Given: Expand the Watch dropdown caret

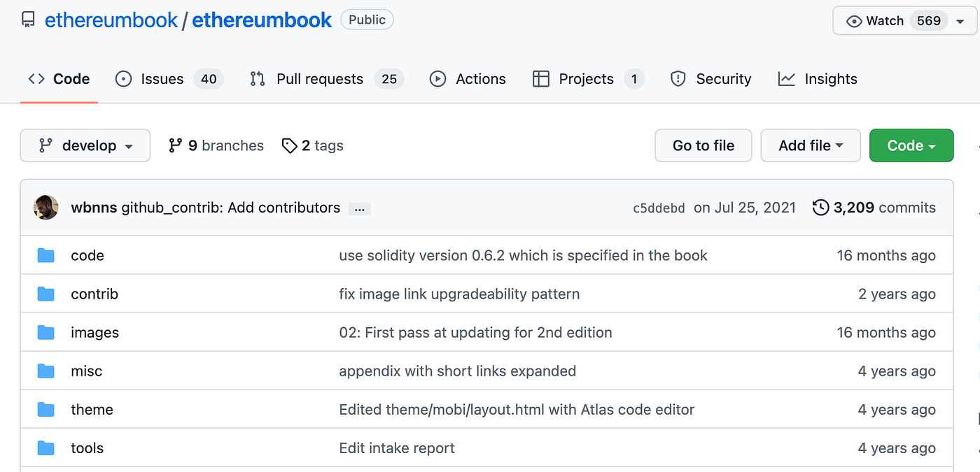Looking at the screenshot, I should (x=960, y=22).
